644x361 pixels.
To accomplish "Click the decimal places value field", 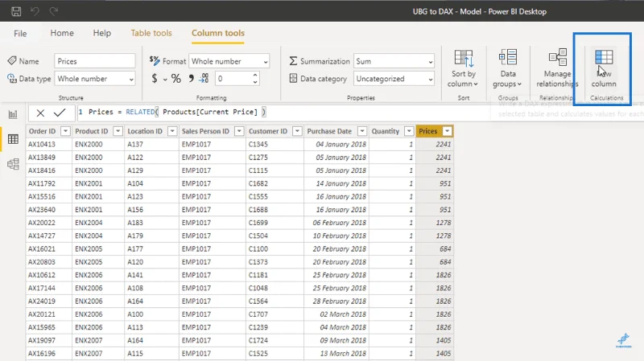I will pyautogui.click(x=233, y=79).
